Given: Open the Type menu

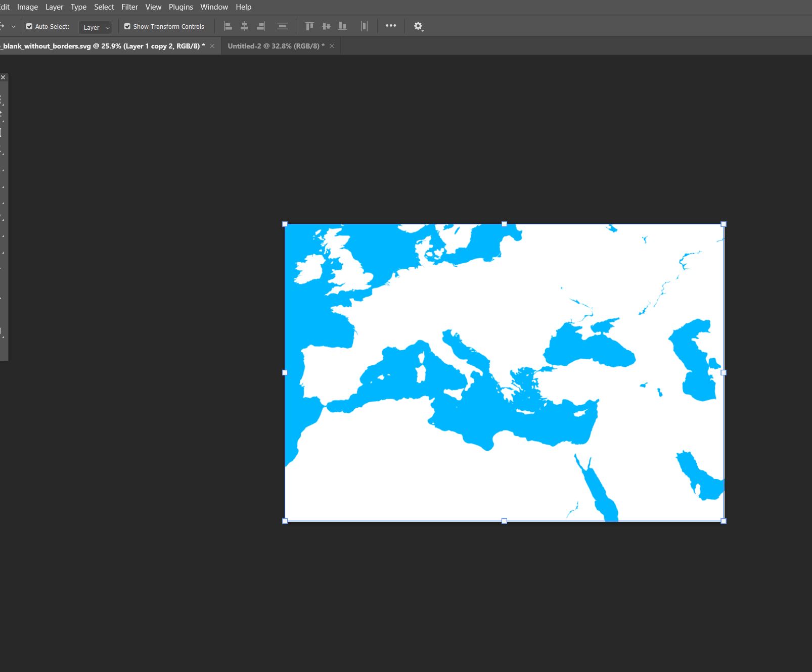Looking at the screenshot, I should click(78, 7).
